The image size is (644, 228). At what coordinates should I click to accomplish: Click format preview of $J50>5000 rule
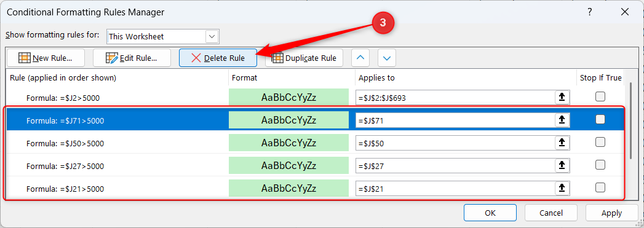click(288, 143)
